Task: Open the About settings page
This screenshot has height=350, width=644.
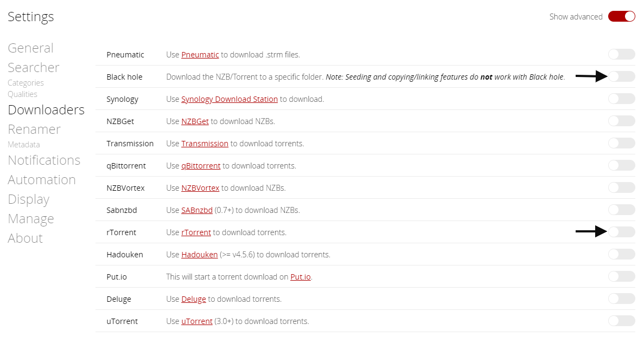Action: (25, 238)
